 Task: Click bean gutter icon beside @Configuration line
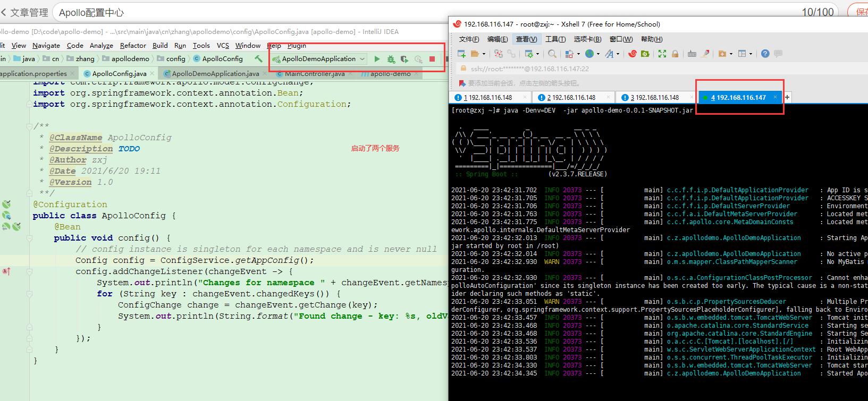point(6,204)
